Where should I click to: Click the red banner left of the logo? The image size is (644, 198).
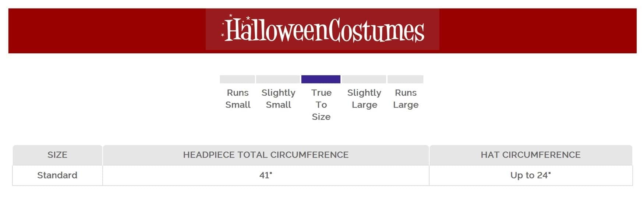(107, 31)
